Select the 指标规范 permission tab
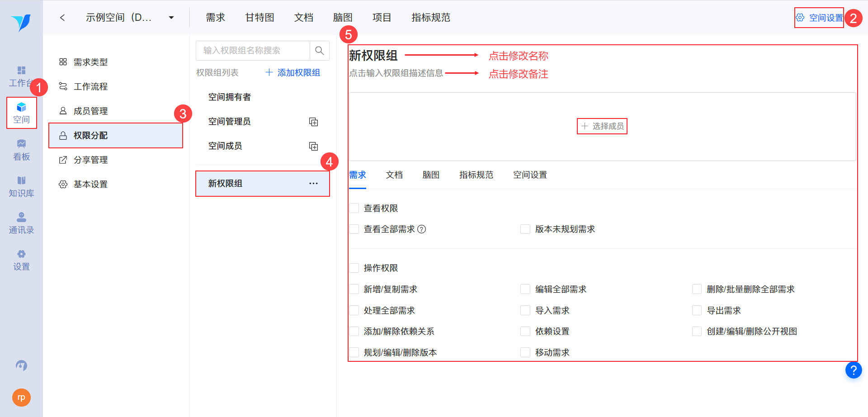Viewport: 868px width, 417px height. [476, 175]
